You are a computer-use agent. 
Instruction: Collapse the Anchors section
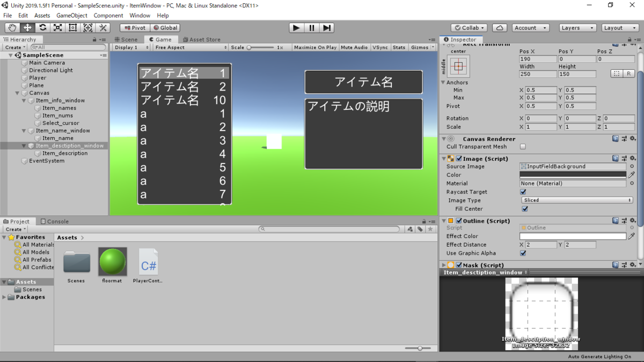click(443, 83)
